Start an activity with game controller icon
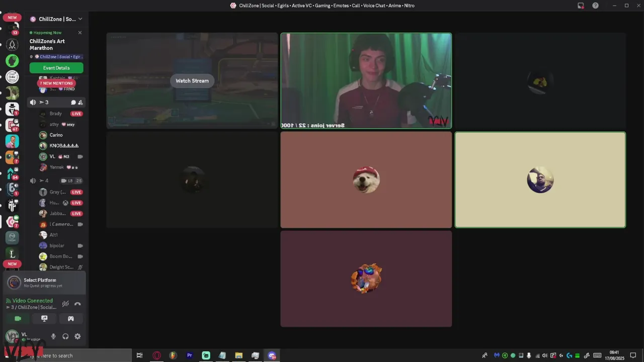 [x=71, y=318]
